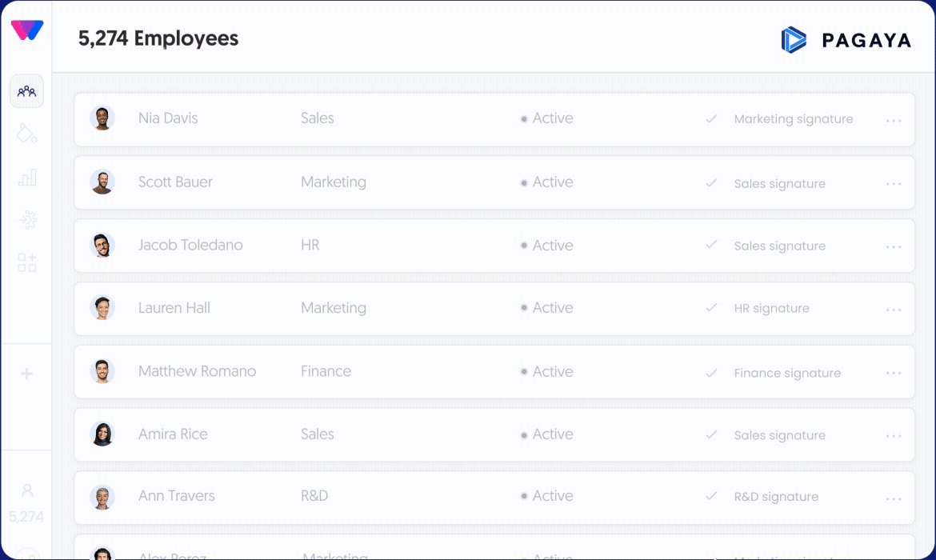The height and width of the screenshot is (560, 936).
Task: Toggle the checkmark on Nia Davis's row
Action: pos(710,119)
